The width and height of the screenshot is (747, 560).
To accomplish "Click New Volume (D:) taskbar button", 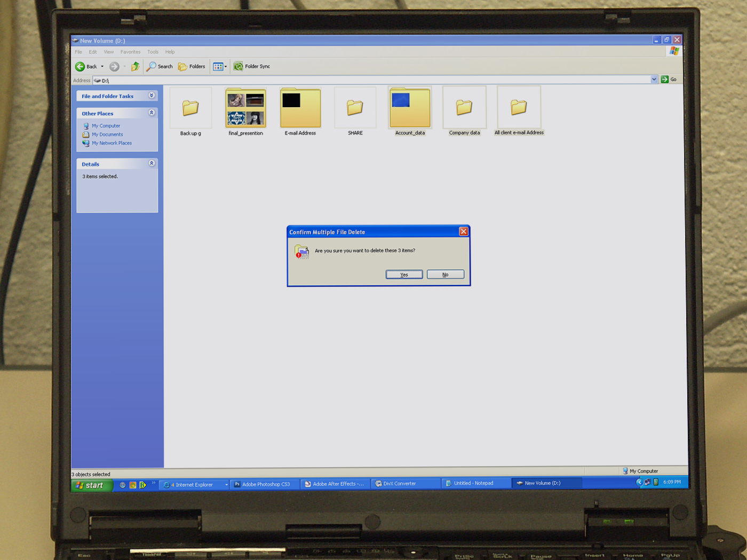I will pyautogui.click(x=546, y=483).
